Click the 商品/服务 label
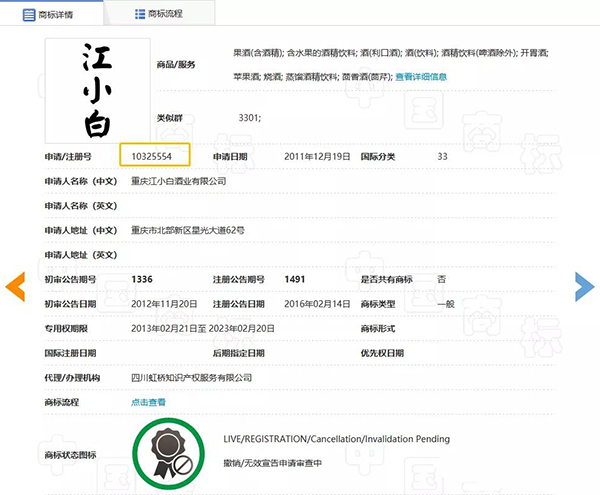 tap(176, 65)
